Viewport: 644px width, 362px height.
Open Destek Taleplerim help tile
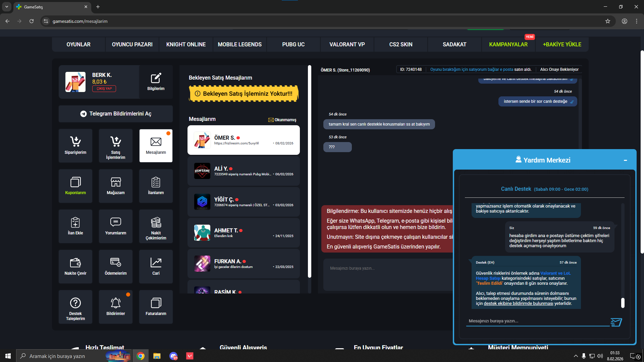(x=75, y=307)
